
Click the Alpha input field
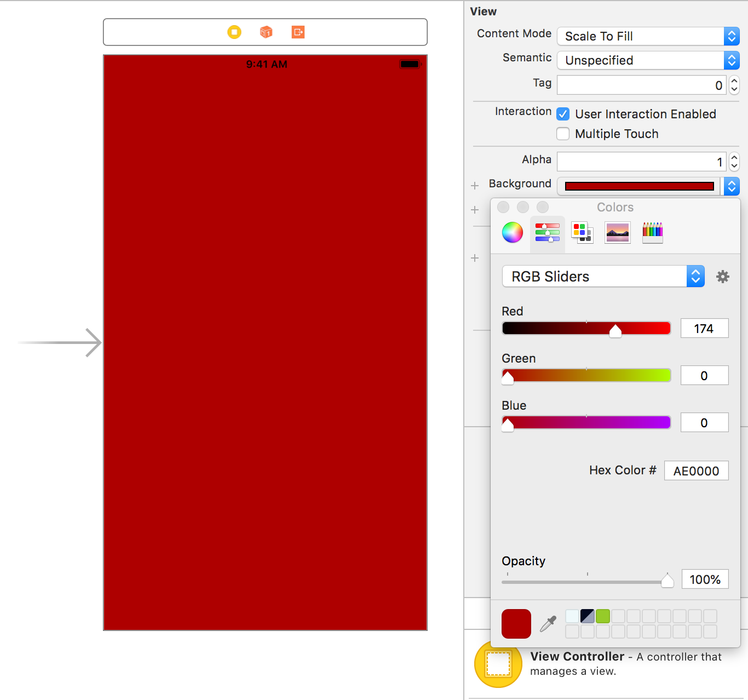[642, 162]
